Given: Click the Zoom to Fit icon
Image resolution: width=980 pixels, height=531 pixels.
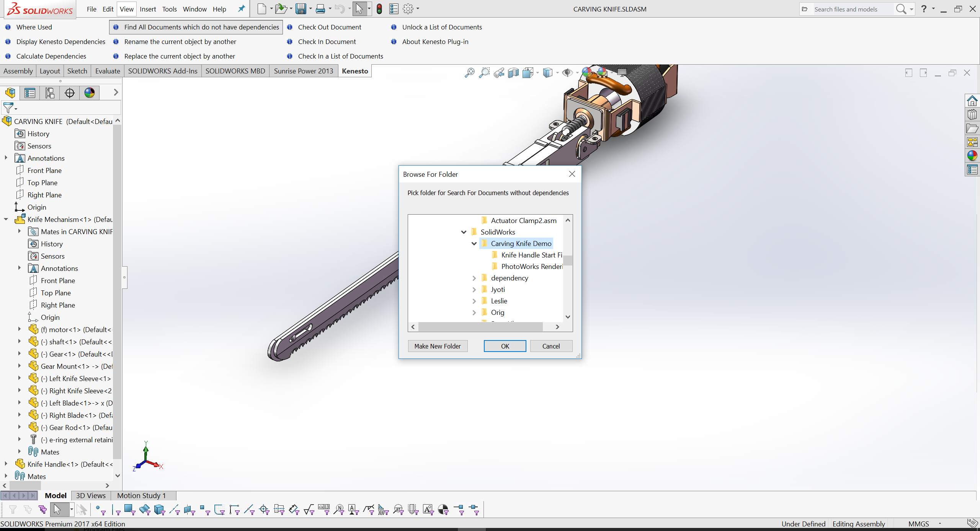Looking at the screenshot, I should click(469, 73).
